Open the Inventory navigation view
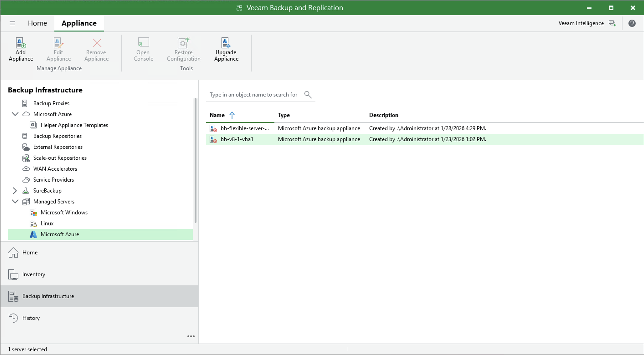The image size is (644, 355). (x=100, y=274)
